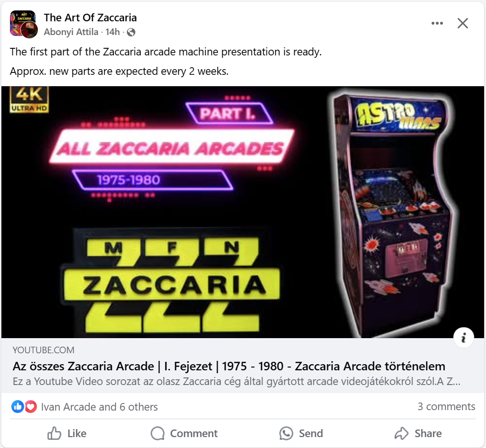Image resolution: width=486 pixels, height=448 pixels.
Task: Open the Az összes Zaccaria Arcade video title
Action: (x=229, y=367)
